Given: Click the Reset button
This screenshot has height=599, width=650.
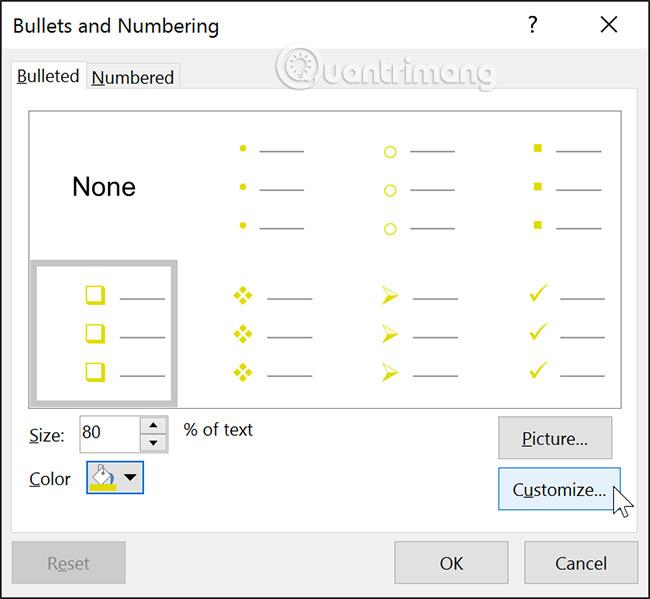Looking at the screenshot, I should pyautogui.click(x=68, y=563).
